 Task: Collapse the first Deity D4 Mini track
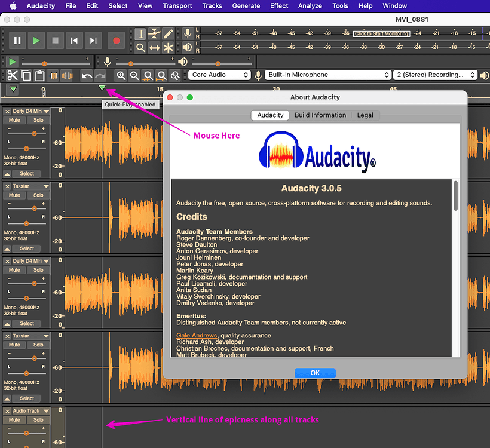point(7,174)
